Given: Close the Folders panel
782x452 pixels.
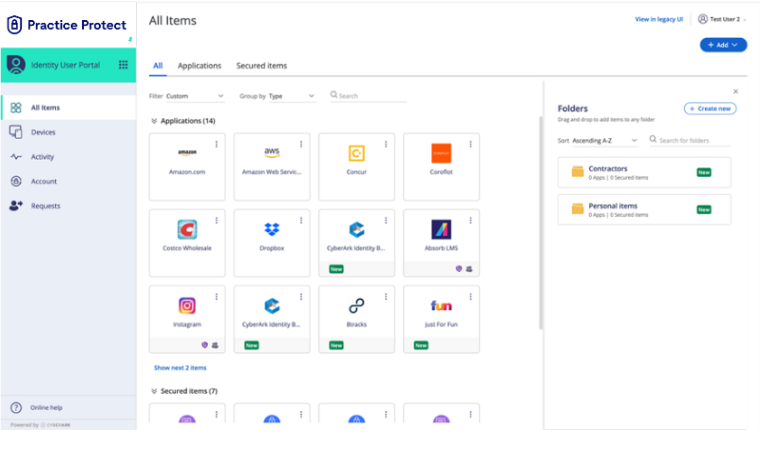Looking at the screenshot, I should tap(736, 91).
